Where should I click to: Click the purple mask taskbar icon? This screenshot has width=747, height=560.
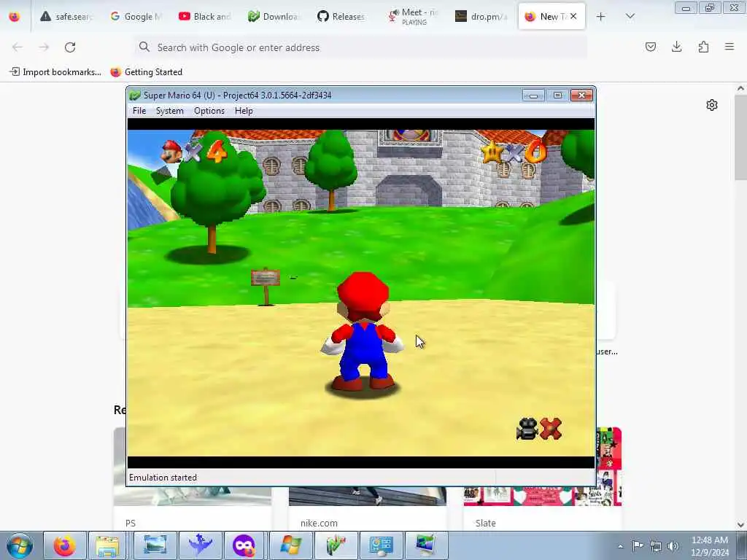245,545
